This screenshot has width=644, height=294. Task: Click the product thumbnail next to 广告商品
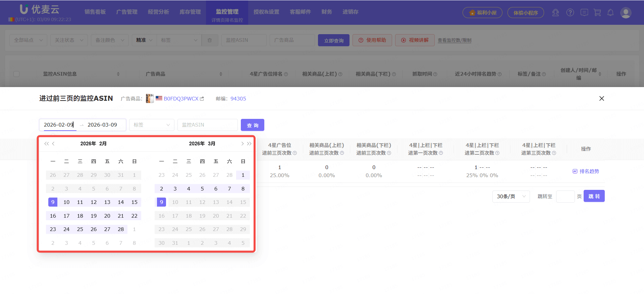tap(150, 98)
